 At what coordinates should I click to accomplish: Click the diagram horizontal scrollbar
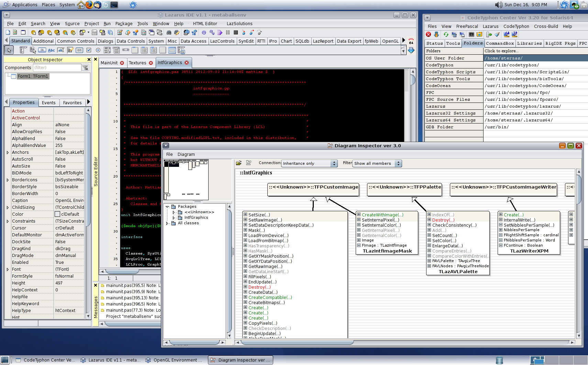click(405, 342)
